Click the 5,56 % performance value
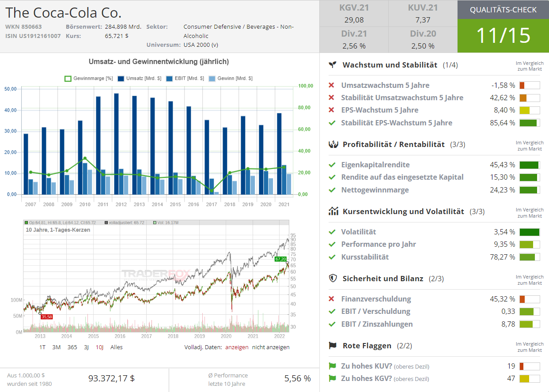The width and height of the screenshot is (549, 392). pyautogui.click(x=297, y=378)
